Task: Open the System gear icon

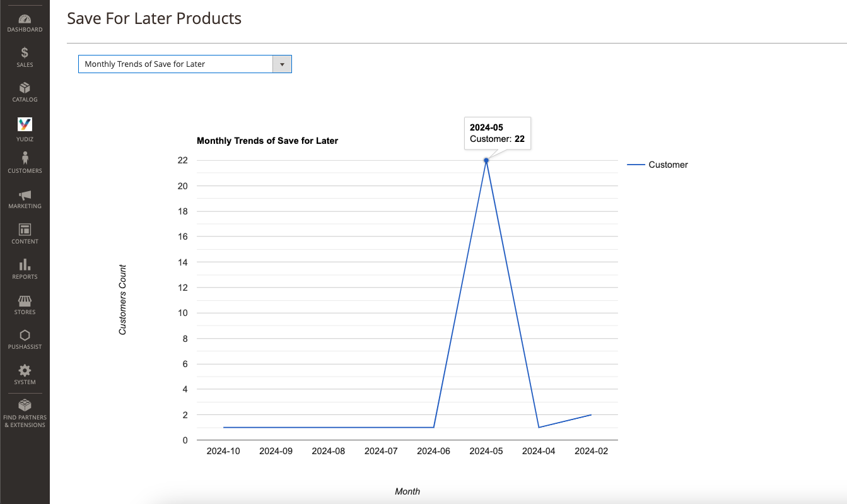Action: (x=25, y=370)
